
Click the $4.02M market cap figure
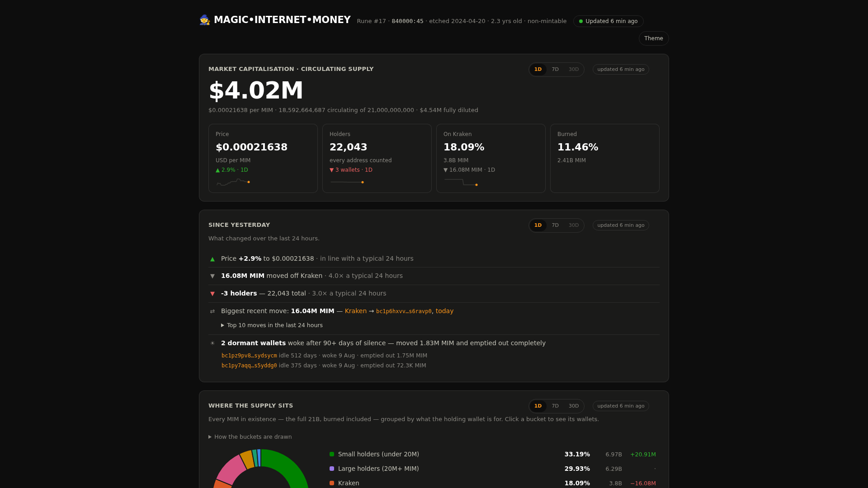pos(256,90)
